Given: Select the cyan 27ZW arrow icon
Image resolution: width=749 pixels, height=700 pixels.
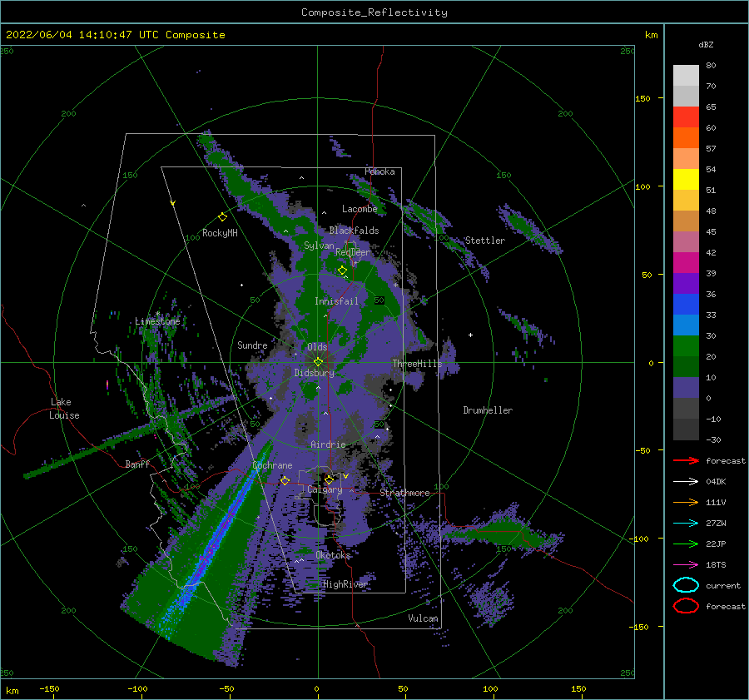Looking at the screenshot, I should coord(686,524).
